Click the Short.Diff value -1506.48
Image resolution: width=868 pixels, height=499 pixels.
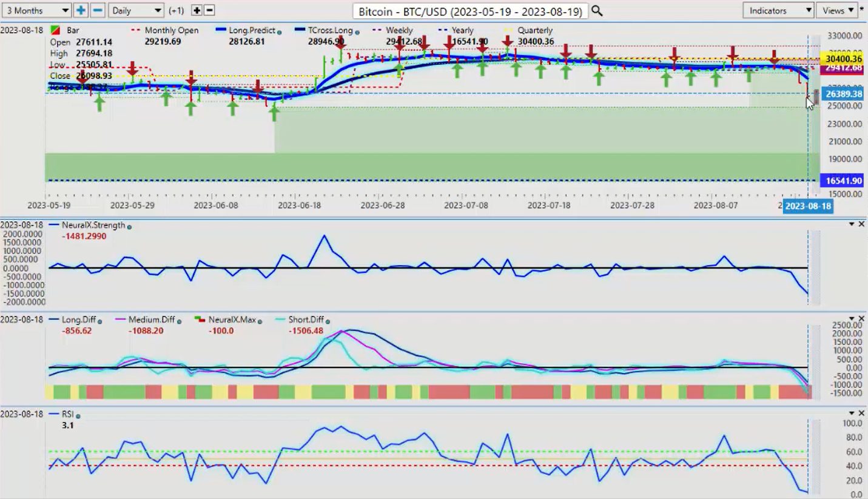(306, 330)
